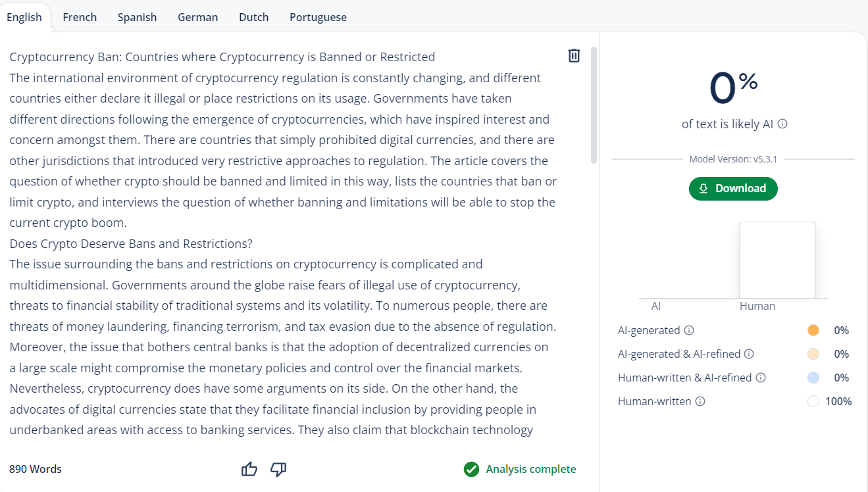Click the green Analysis complete checkmark
This screenshot has height=492, width=868.
pyautogui.click(x=471, y=469)
